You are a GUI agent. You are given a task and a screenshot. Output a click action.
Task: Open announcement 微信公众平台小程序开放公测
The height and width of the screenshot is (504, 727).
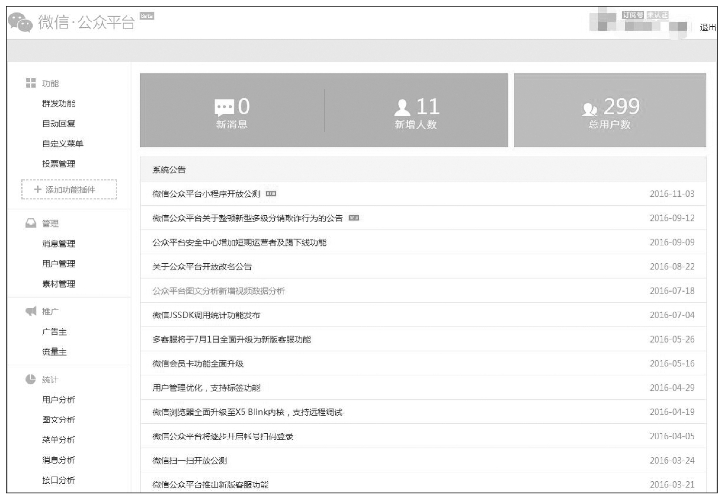click(206, 194)
